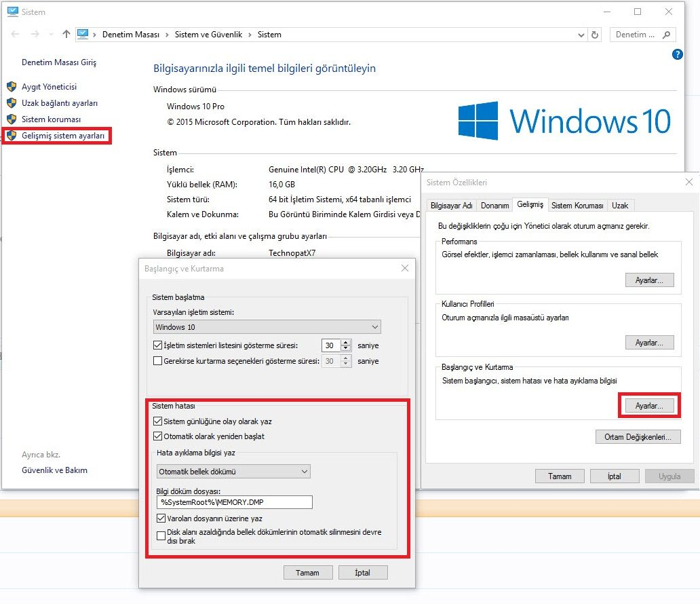This screenshot has width=700, height=604.
Task: Uncheck Otomatik olarak yeniden başlat
Action: tap(157, 436)
